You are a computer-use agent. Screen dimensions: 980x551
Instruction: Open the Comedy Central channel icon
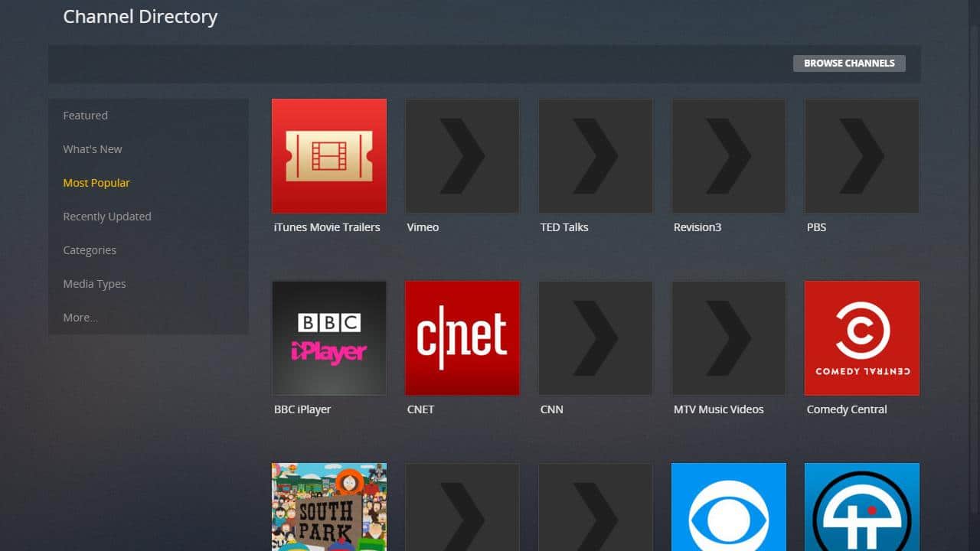tap(862, 338)
